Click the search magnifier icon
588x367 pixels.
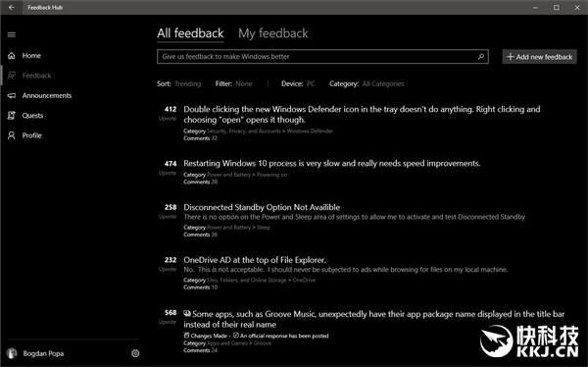pyautogui.click(x=481, y=57)
